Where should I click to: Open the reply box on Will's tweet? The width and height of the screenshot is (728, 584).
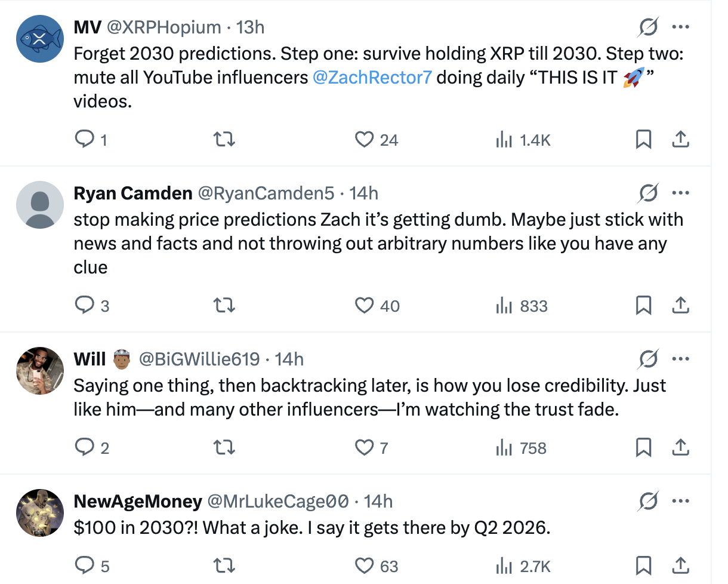click(x=84, y=447)
